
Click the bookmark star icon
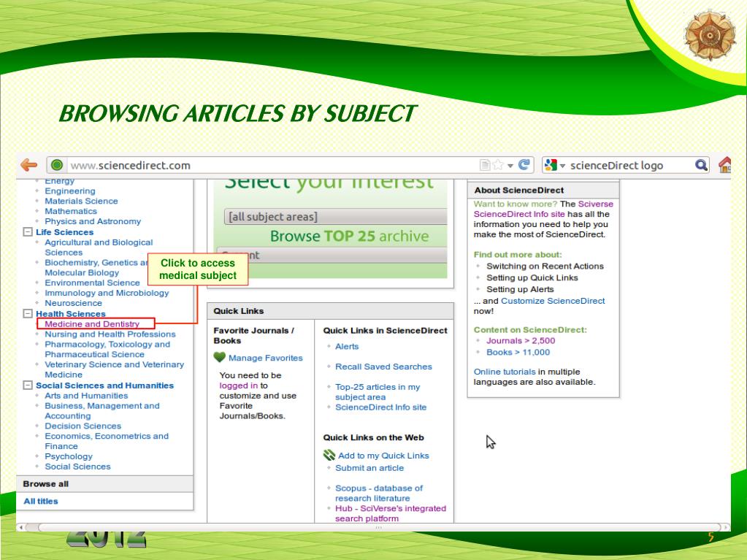point(498,165)
